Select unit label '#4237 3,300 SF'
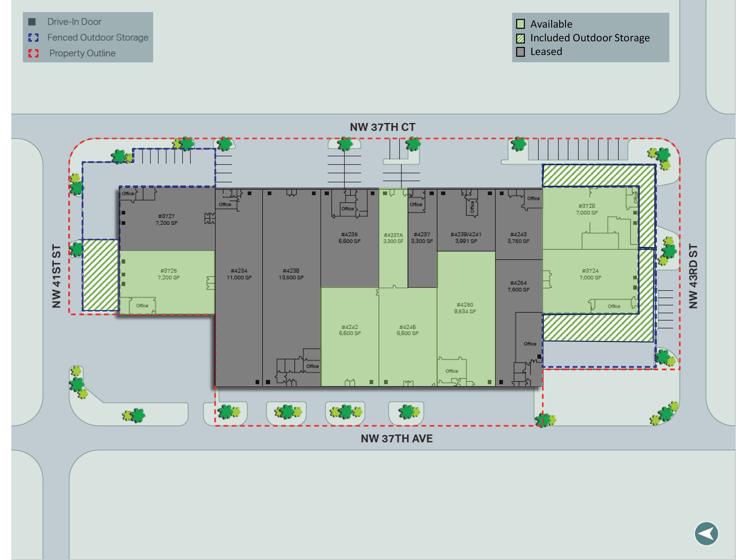 pyautogui.click(x=422, y=238)
